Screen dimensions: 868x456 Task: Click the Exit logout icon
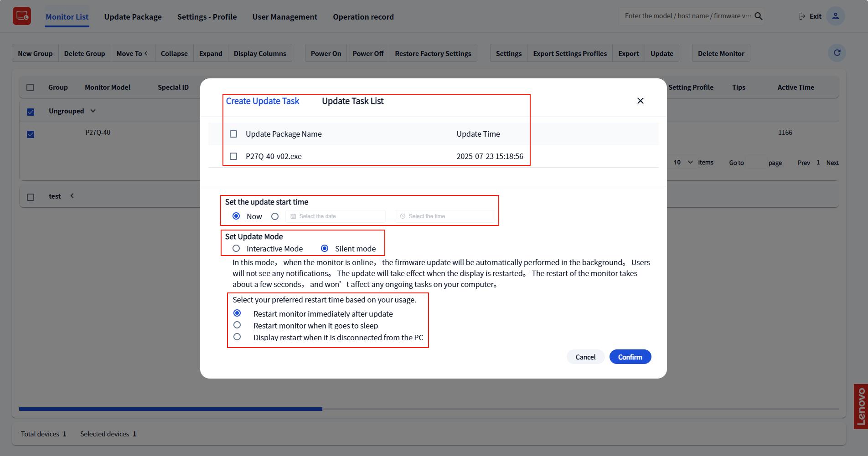(802, 16)
